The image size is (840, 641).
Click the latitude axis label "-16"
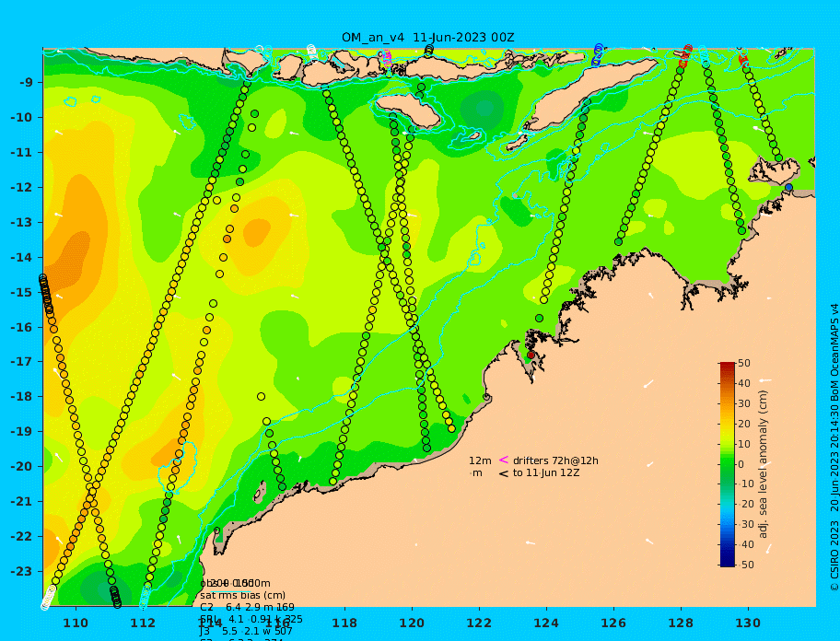point(21,327)
